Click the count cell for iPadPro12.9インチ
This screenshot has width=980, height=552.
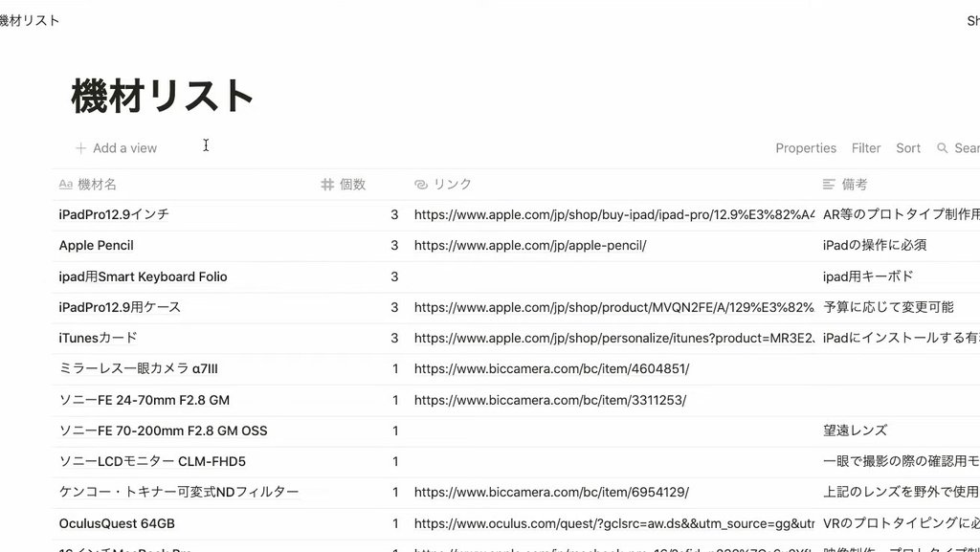[361, 215]
